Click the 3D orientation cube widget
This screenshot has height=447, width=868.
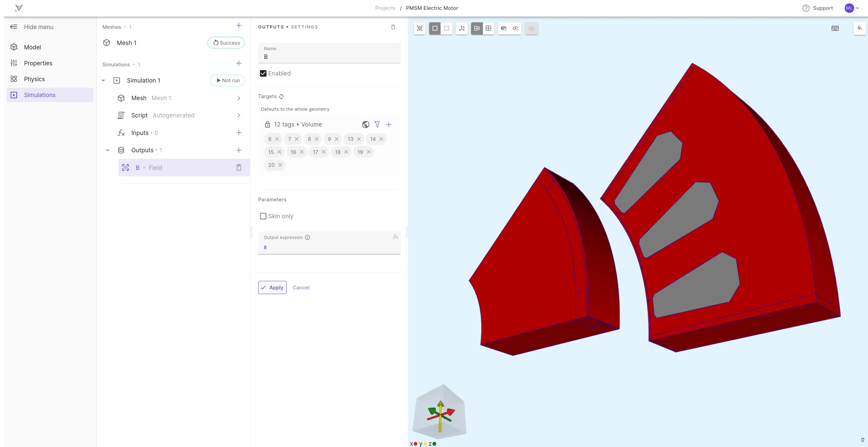439,411
